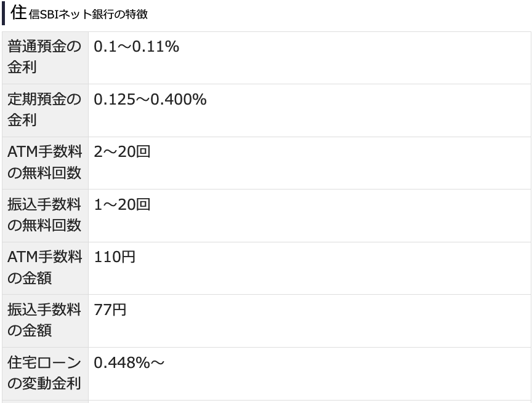The width and height of the screenshot is (532, 403).
Task: Click the 0.448%～ mortgage rate value
Action: pos(129,362)
